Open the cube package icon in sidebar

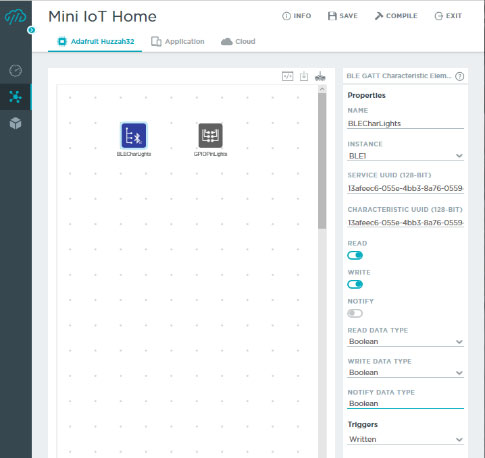(16, 123)
